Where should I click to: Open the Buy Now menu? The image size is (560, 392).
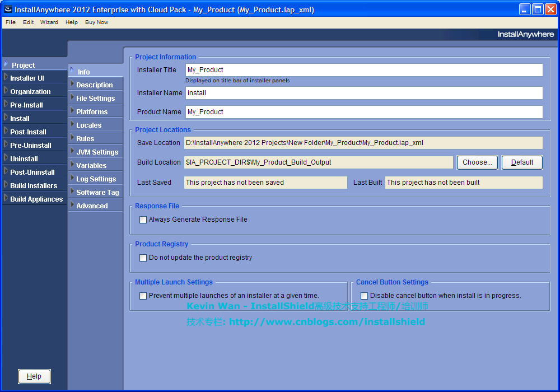pyautogui.click(x=96, y=22)
